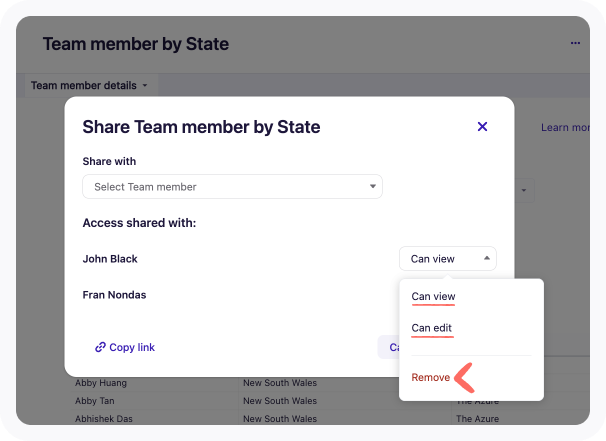Screen dimensions: 606x441
Task: Select the Abby Tan table cell
Action: click(x=95, y=401)
